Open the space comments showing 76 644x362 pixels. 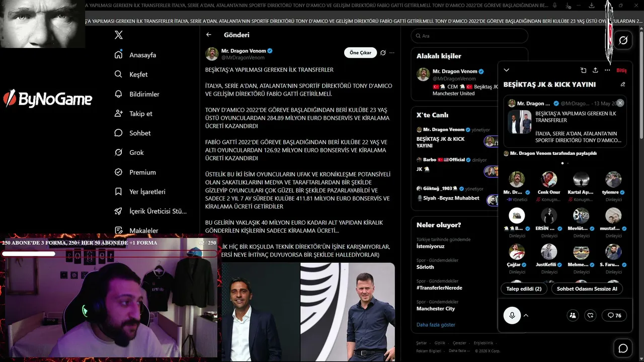coord(614,315)
